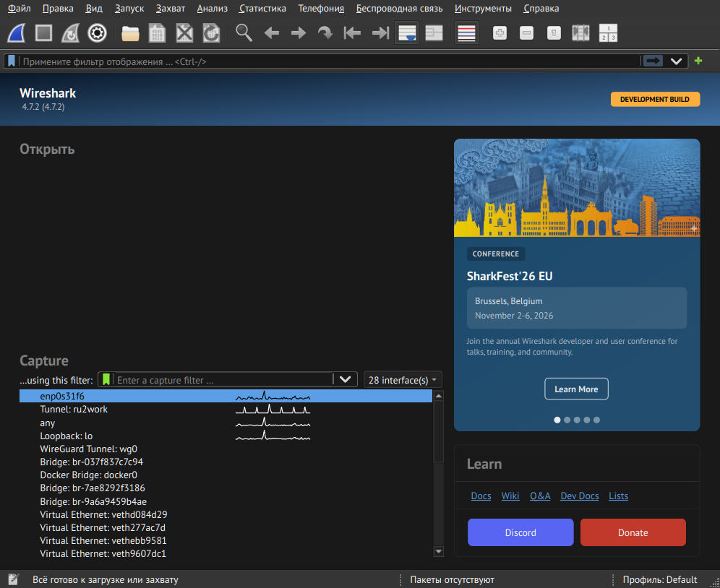Click the Donate button

point(633,532)
